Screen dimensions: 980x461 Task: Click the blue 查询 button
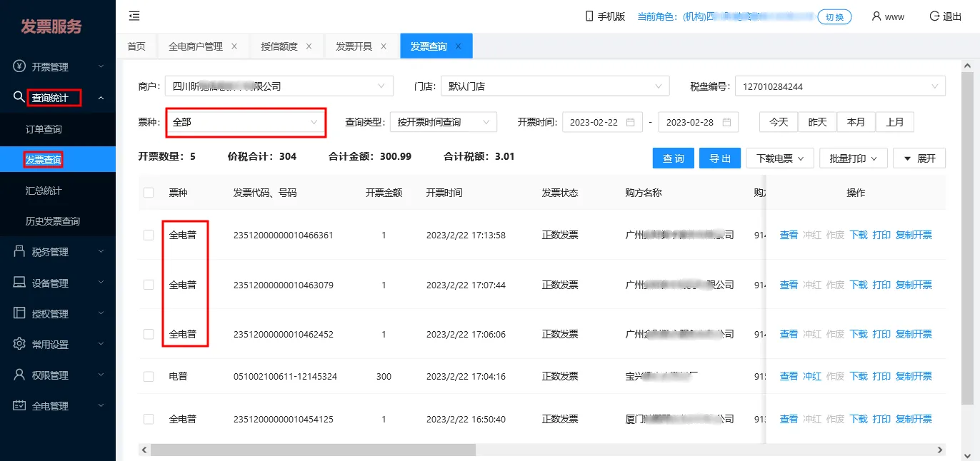click(x=674, y=158)
